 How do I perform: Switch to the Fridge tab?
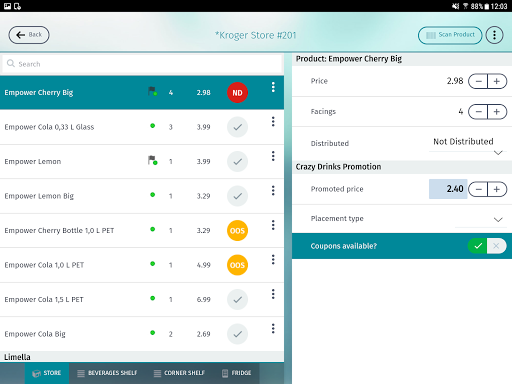point(236,373)
